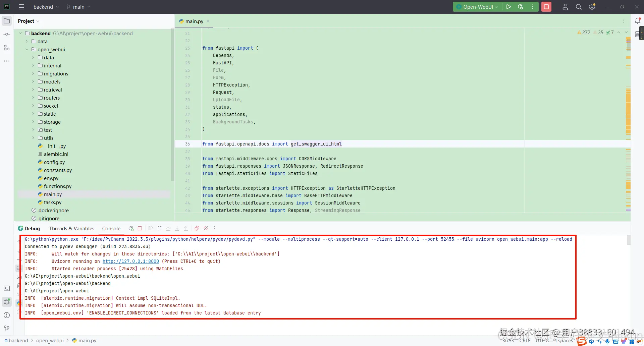Expand the utils folder

(33, 138)
